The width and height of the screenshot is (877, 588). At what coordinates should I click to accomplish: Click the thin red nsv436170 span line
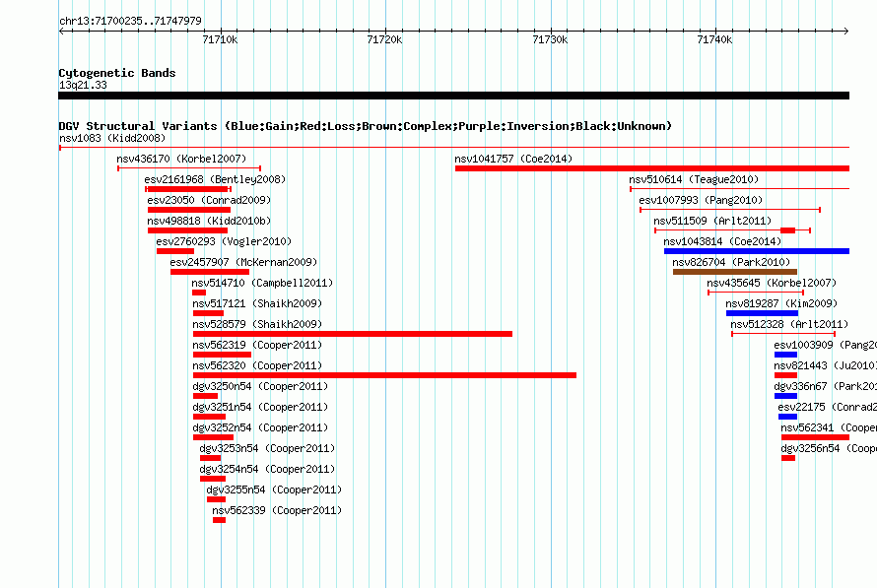[189, 168]
